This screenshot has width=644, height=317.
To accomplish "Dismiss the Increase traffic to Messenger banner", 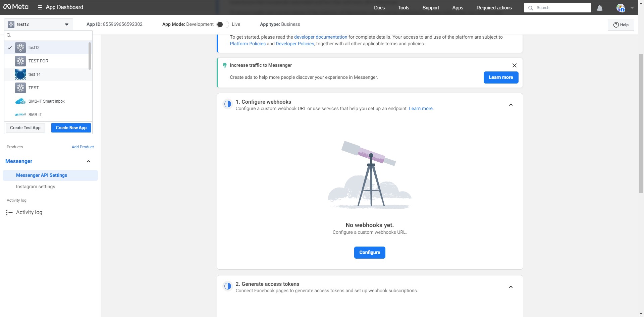I will point(514,65).
